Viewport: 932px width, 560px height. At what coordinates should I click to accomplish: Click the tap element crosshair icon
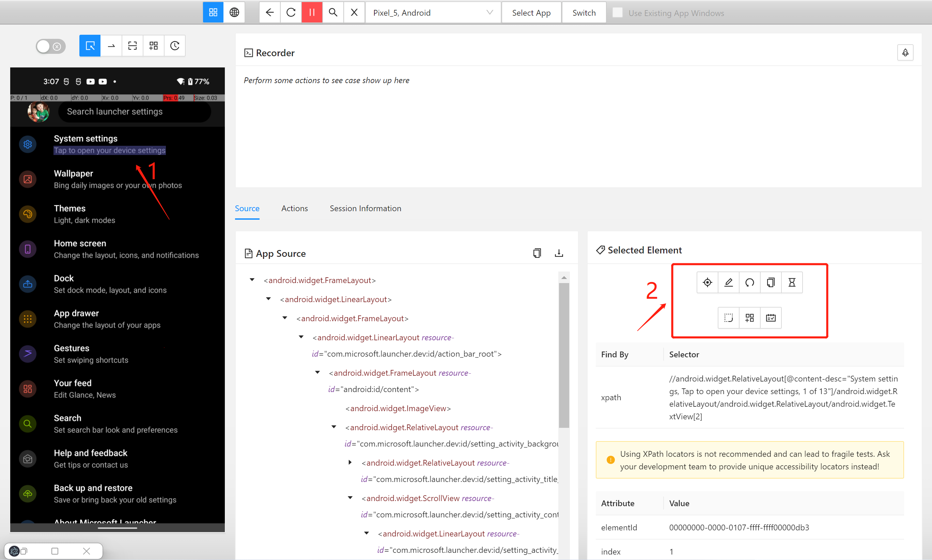707,282
